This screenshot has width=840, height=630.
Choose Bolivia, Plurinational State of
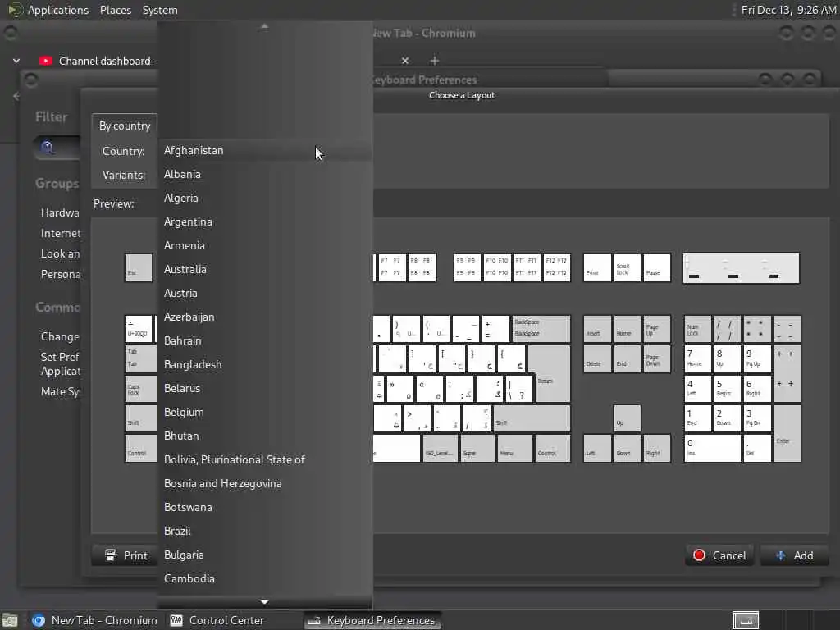click(x=265, y=459)
